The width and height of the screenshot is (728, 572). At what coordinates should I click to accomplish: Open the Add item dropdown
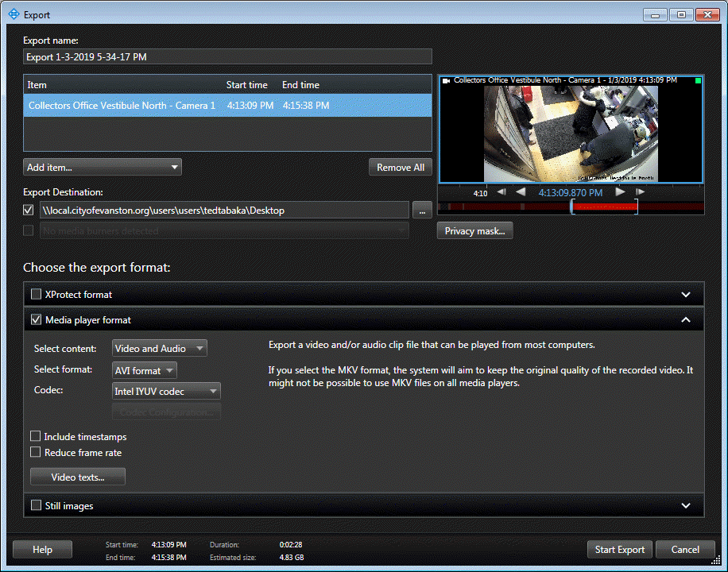pyautogui.click(x=102, y=167)
